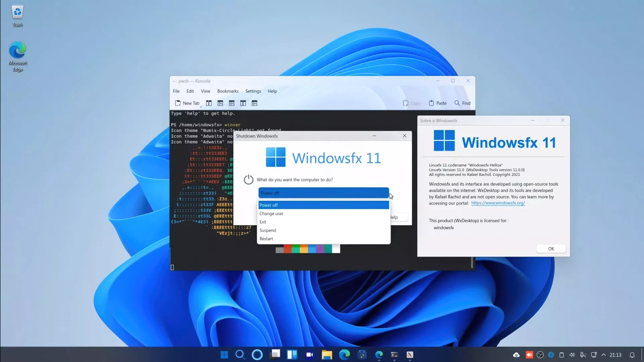Click OK to close About Windowsfx dialog
644x362 pixels.
coord(551,248)
